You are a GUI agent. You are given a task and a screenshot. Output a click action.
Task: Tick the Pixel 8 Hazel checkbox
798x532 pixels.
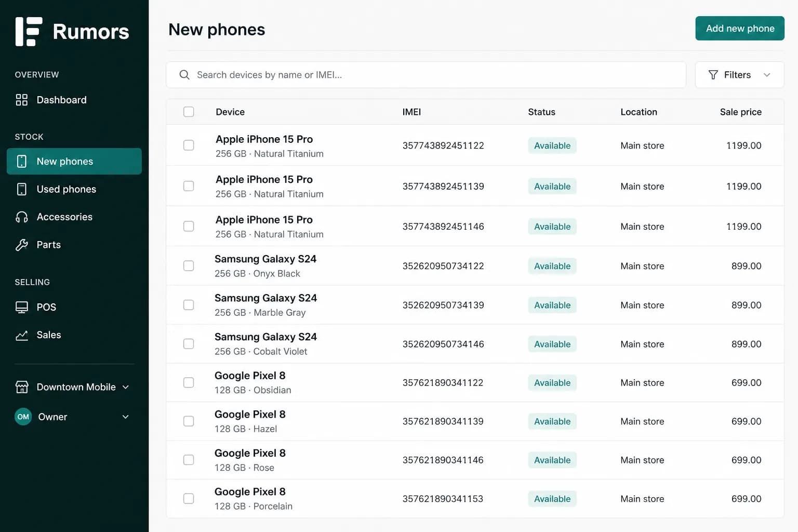coord(189,421)
